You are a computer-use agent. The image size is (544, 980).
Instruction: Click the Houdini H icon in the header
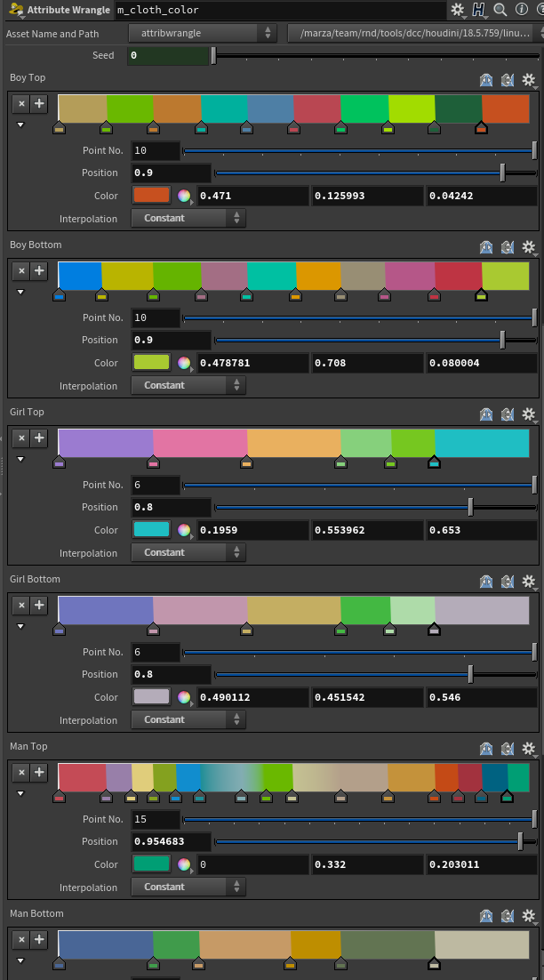479,10
